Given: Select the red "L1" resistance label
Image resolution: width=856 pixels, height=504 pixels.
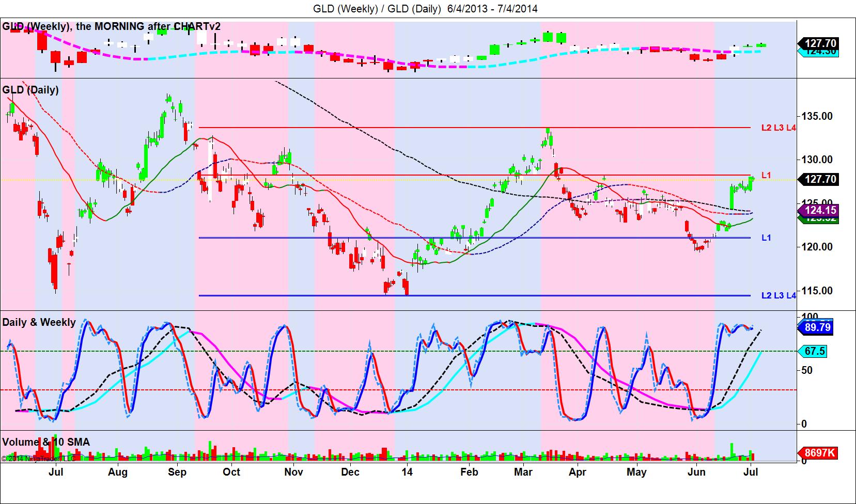Looking at the screenshot, I should [x=766, y=176].
